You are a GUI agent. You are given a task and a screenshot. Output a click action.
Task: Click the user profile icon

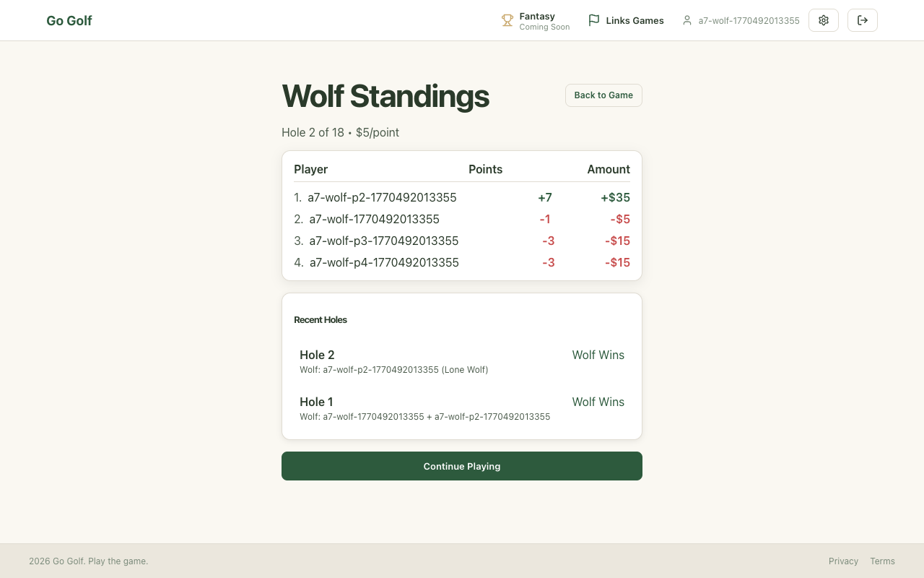tap(687, 21)
